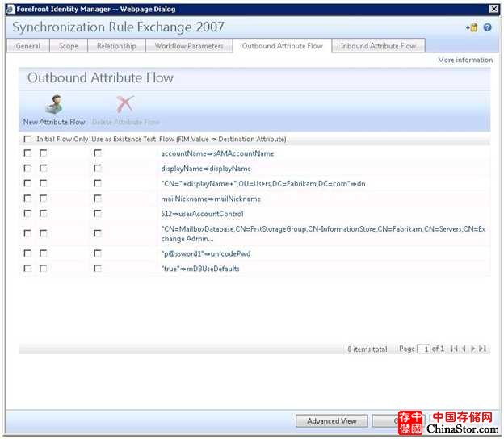Viewport: 504px width, 439px height.
Task: Click the Delete Attribute Flow red X icon
Action: pyautogui.click(x=125, y=104)
